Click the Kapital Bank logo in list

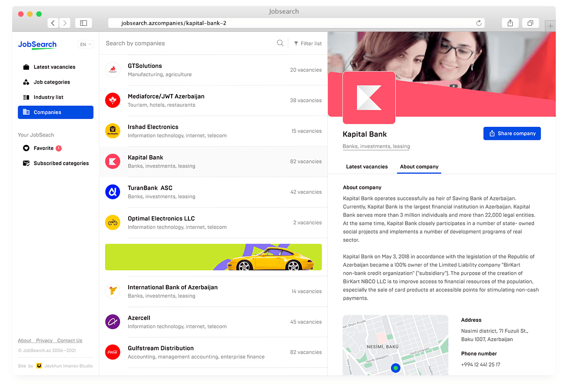coord(113,162)
